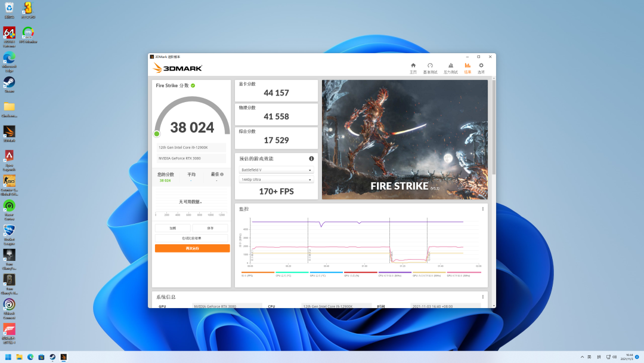Click the 3DMARK logo
The image size is (644, 363).
pyautogui.click(x=178, y=68)
